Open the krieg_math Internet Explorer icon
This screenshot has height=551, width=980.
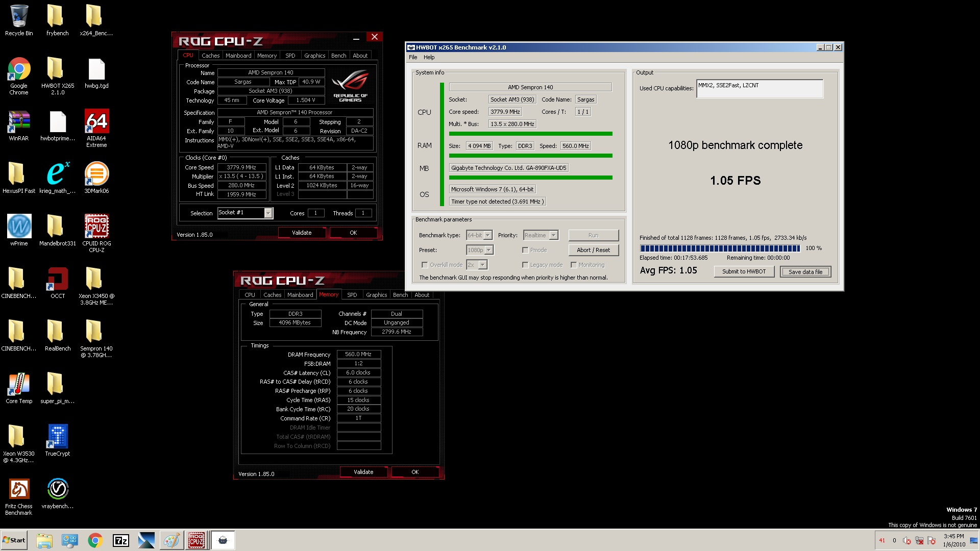[57, 178]
